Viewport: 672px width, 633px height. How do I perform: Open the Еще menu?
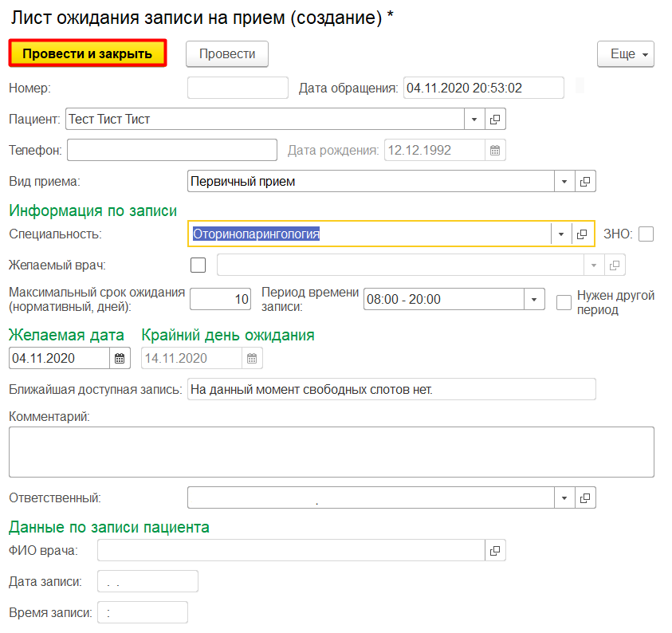[x=625, y=54]
